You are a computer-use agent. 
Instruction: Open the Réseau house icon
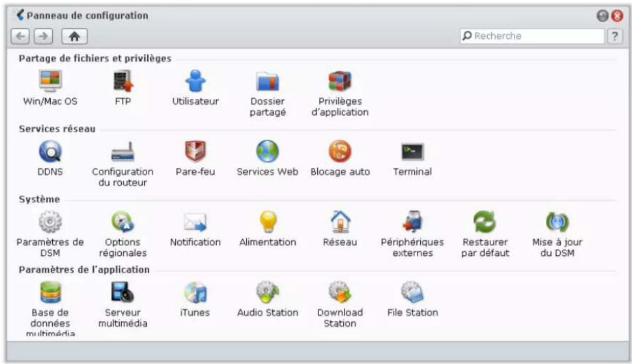click(340, 222)
